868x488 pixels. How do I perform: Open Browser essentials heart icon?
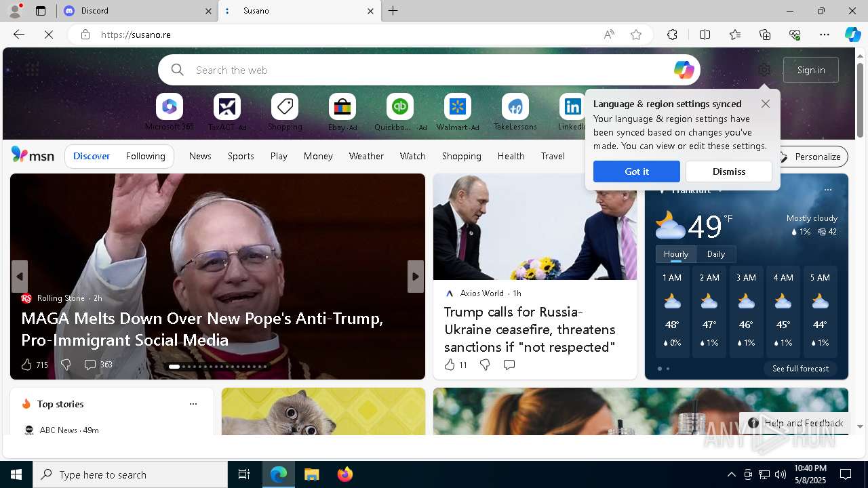point(795,35)
